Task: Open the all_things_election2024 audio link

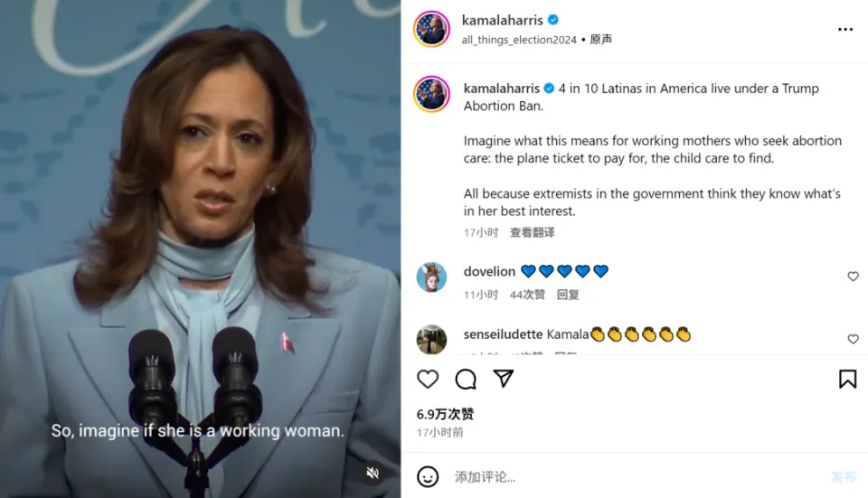Action: tap(519, 40)
